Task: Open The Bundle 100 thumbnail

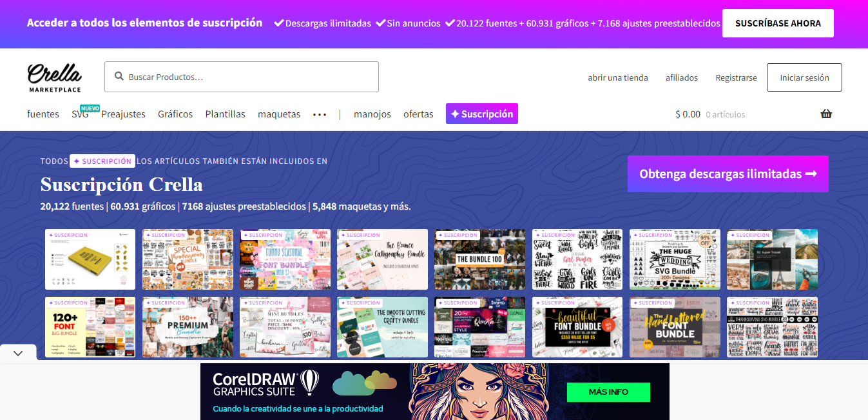Action: click(479, 259)
